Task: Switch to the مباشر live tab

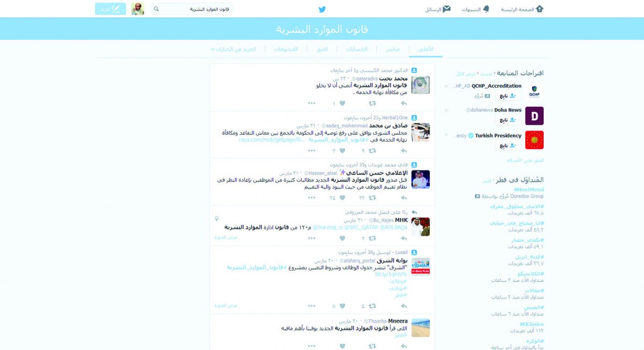Action: (x=392, y=49)
